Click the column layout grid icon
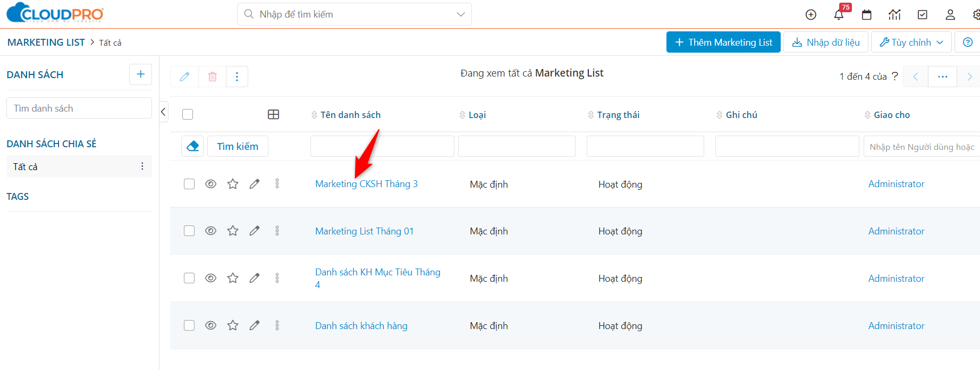The image size is (980, 370). [273, 114]
